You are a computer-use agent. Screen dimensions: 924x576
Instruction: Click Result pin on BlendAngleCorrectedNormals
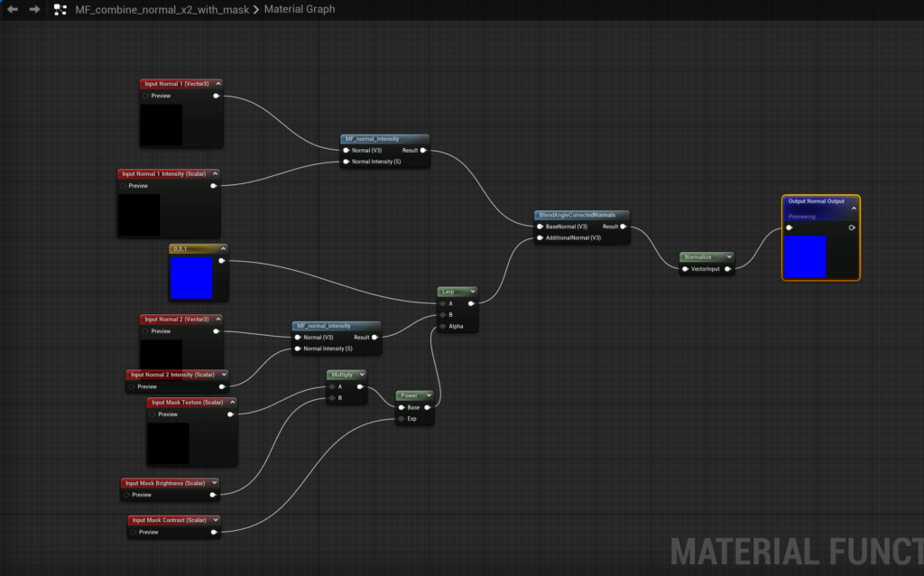click(623, 227)
